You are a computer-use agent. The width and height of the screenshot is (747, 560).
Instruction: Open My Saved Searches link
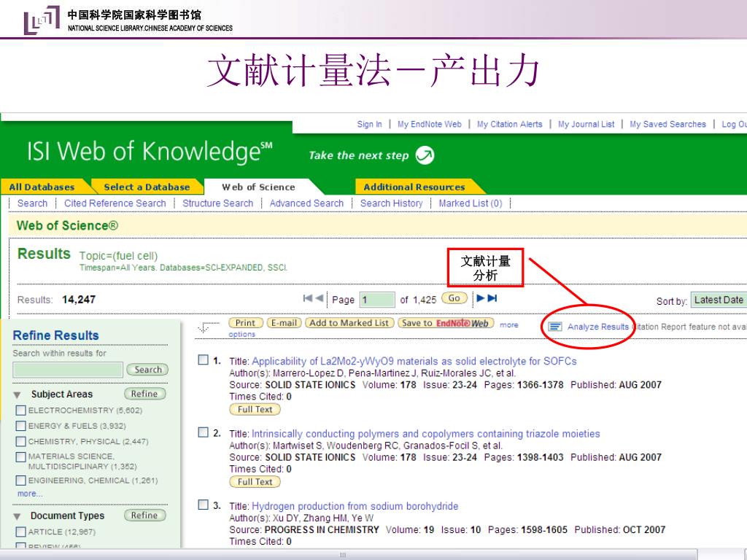coord(668,124)
